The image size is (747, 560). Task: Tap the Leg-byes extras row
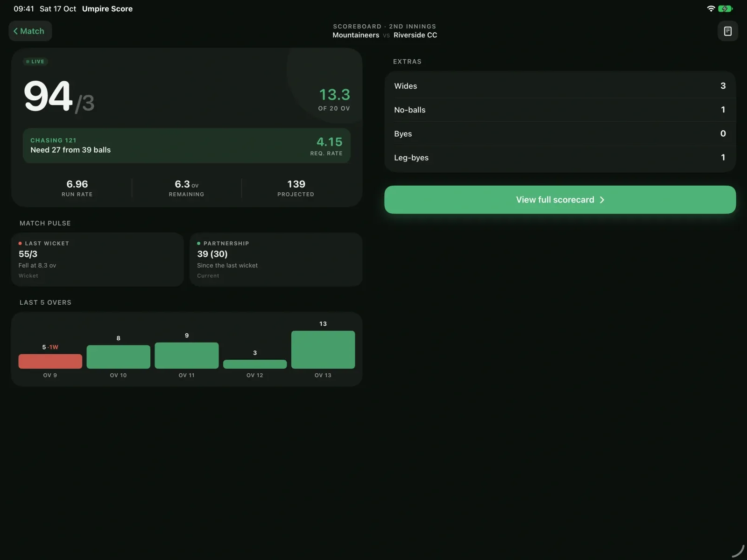560,158
